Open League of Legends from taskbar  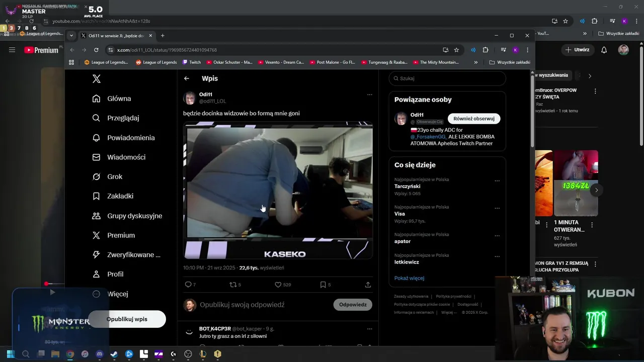coord(203,354)
